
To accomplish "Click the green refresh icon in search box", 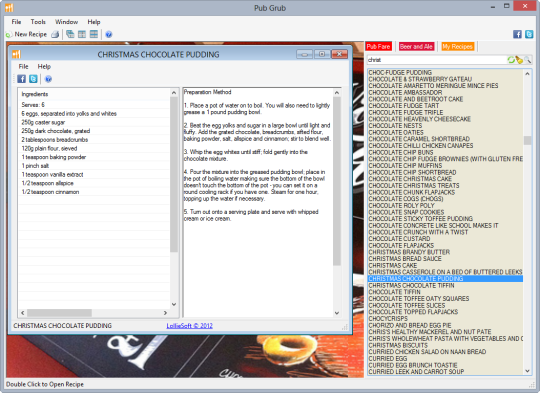I will (511, 60).
